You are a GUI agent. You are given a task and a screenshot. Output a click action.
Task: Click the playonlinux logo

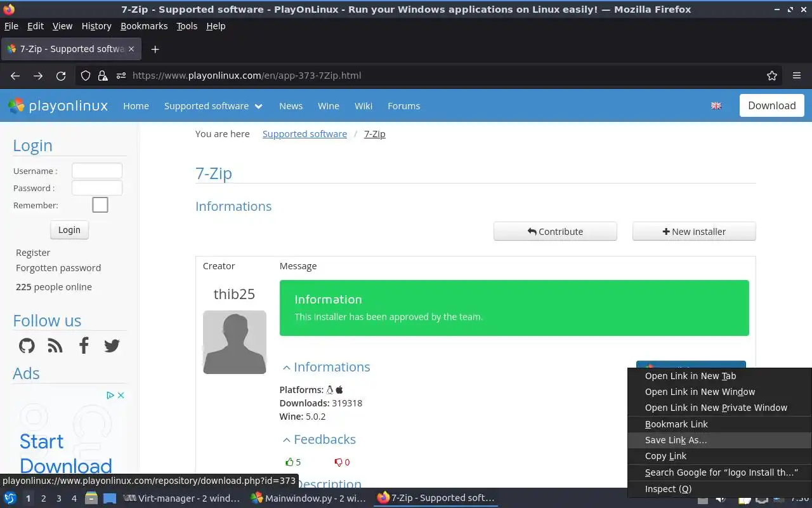[x=58, y=105]
